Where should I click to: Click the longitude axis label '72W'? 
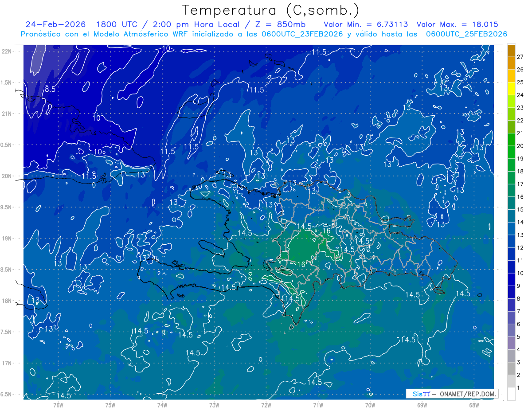click(266, 405)
